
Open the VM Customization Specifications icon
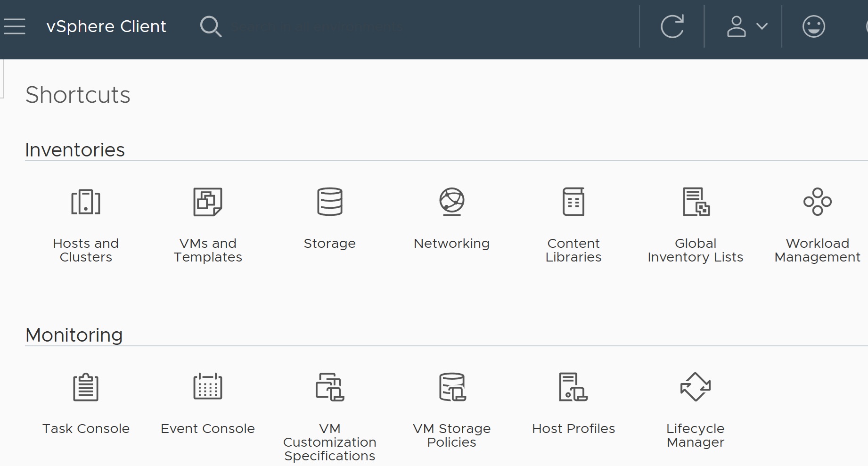(330, 387)
